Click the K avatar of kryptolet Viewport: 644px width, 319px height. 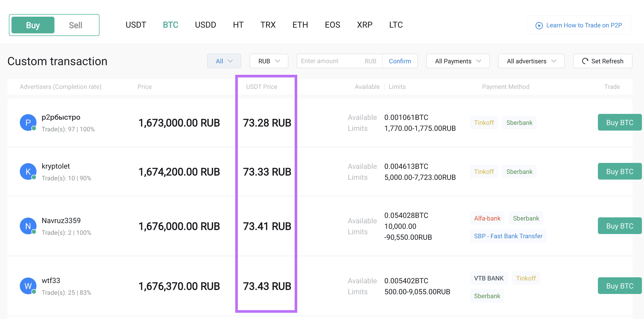pyautogui.click(x=28, y=171)
